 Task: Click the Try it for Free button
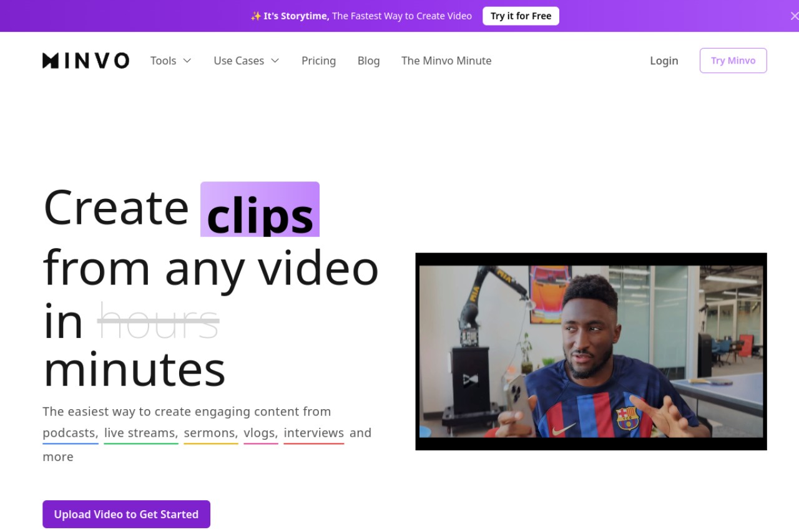click(521, 16)
